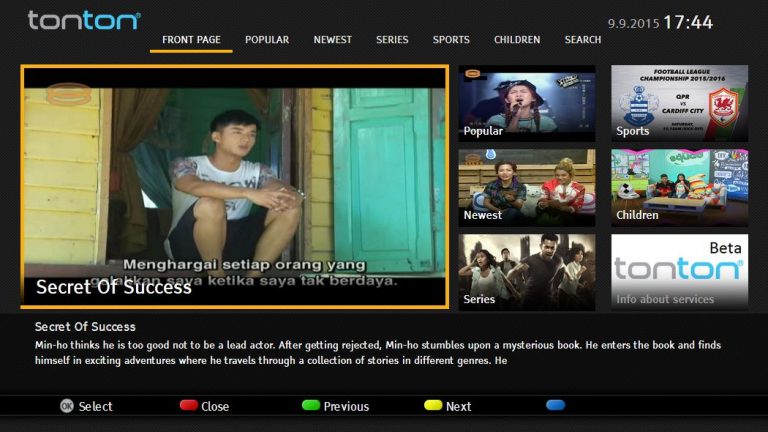Screen dimensions: 768x432
Task: Click the Select label in bottom bar
Action: tap(96, 407)
